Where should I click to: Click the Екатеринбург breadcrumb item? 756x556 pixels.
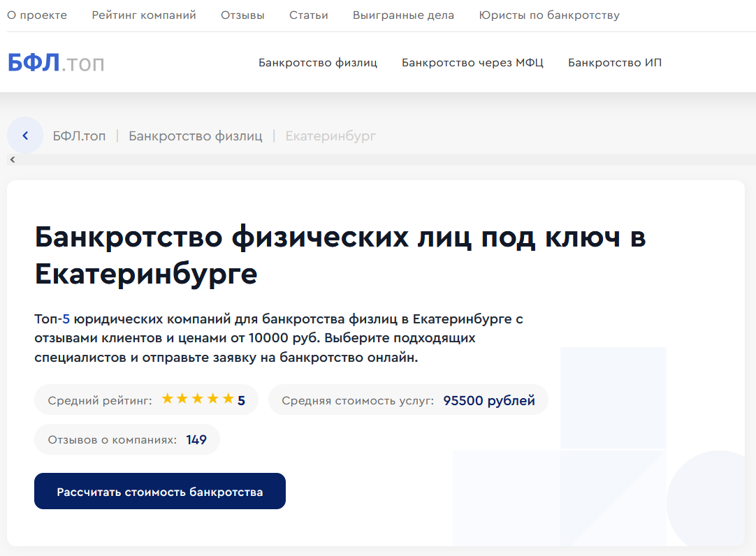(330, 136)
